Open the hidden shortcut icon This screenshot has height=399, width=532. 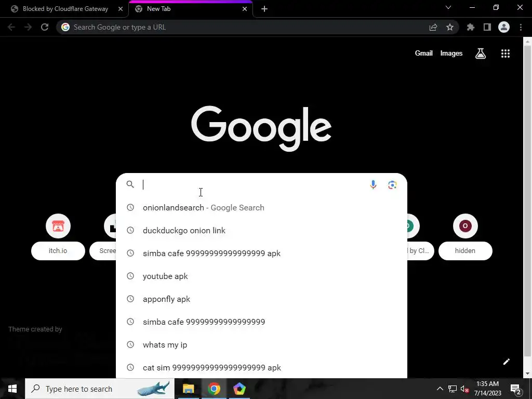(465, 226)
